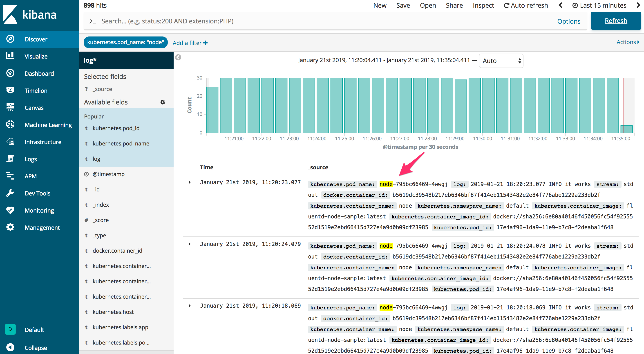Open the Auto interval dropdown

[501, 61]
